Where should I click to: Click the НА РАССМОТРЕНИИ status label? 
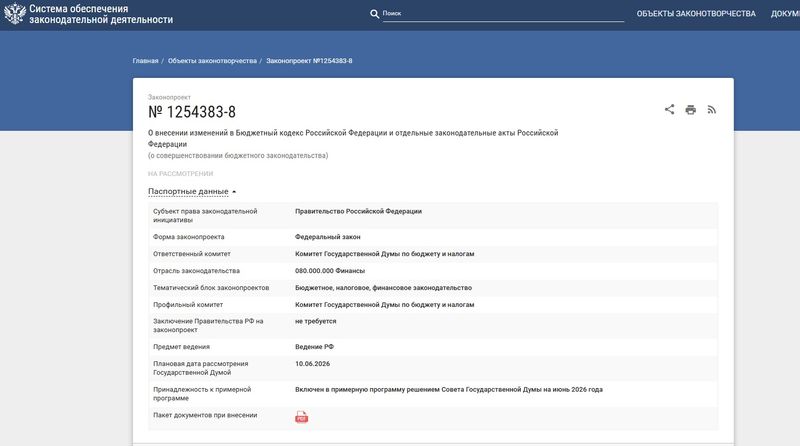[181, 174]
